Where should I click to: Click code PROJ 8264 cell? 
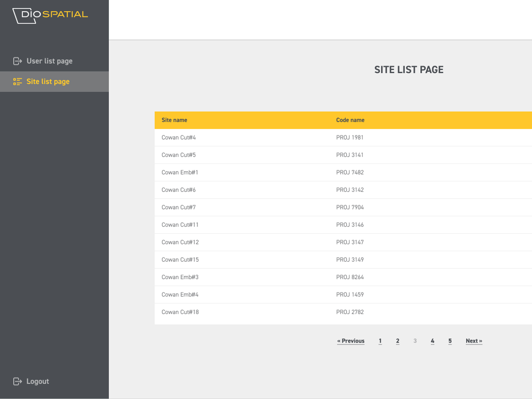pos(350,277)
